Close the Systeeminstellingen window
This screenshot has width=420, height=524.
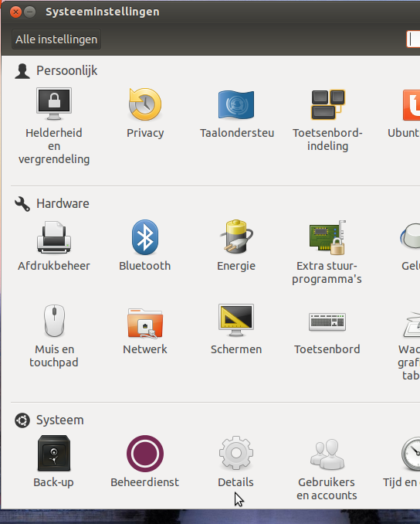pyautogui.click(x=15, y=12)
